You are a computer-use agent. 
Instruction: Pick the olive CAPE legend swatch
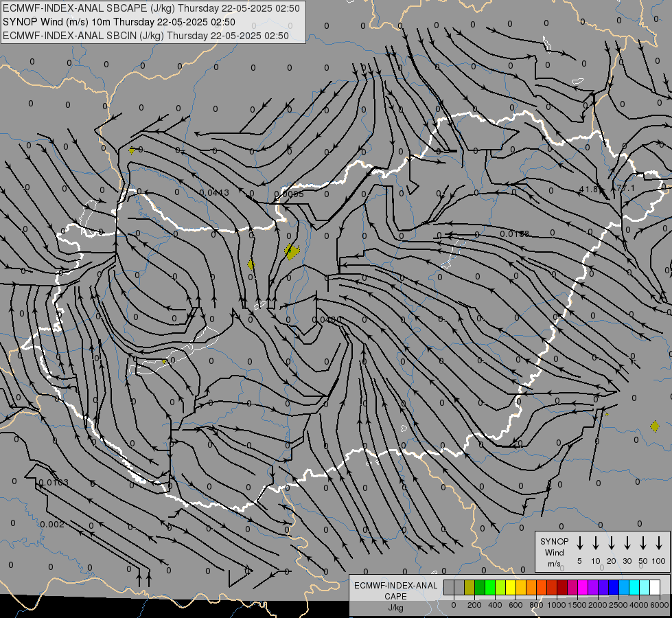(x=470, y=588)
